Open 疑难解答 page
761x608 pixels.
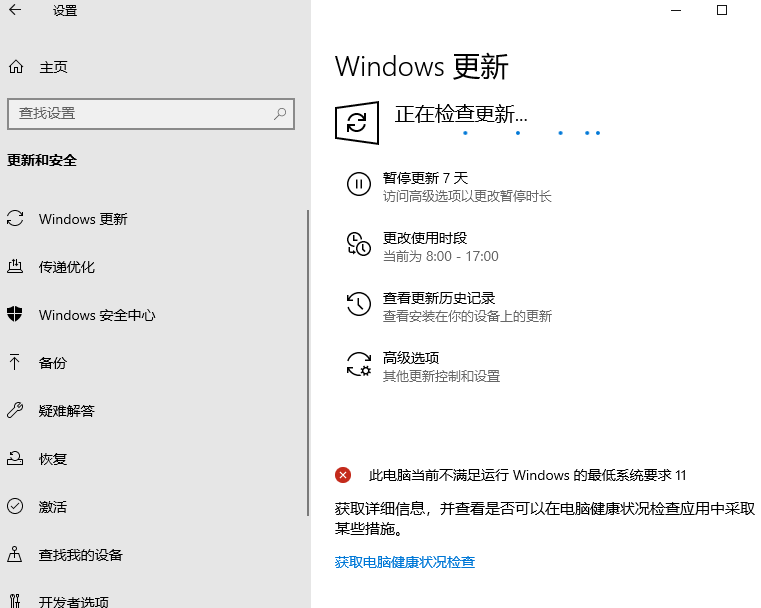66,411
